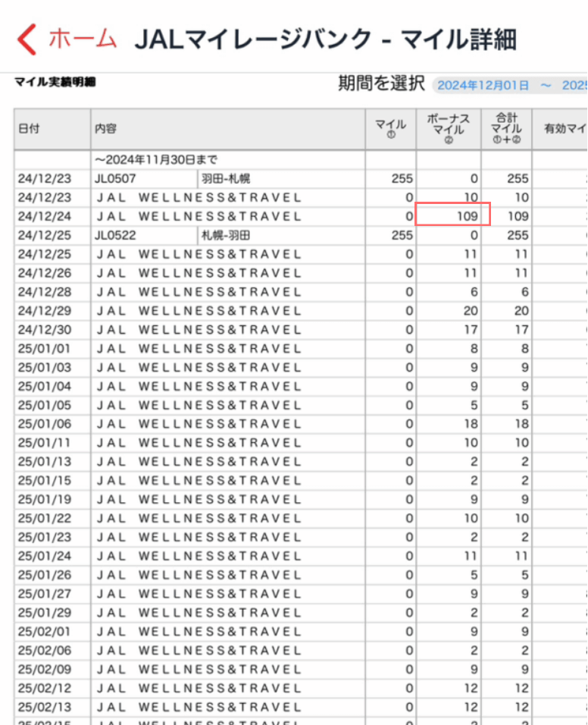Image resolution: width=588 pixels, height=725 pixels.
Task: Click the date 24/12/24
Action: click(45, 216)
